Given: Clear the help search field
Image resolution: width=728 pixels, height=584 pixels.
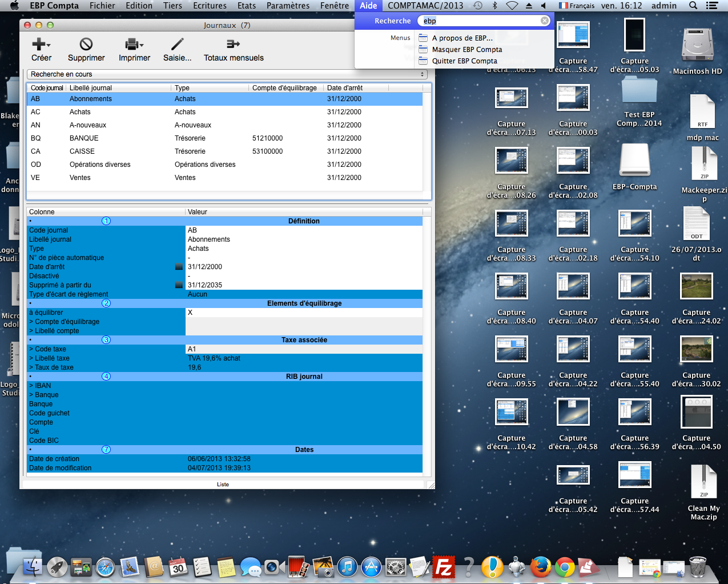Looking at the screenshot, I should tap(545, 21).
